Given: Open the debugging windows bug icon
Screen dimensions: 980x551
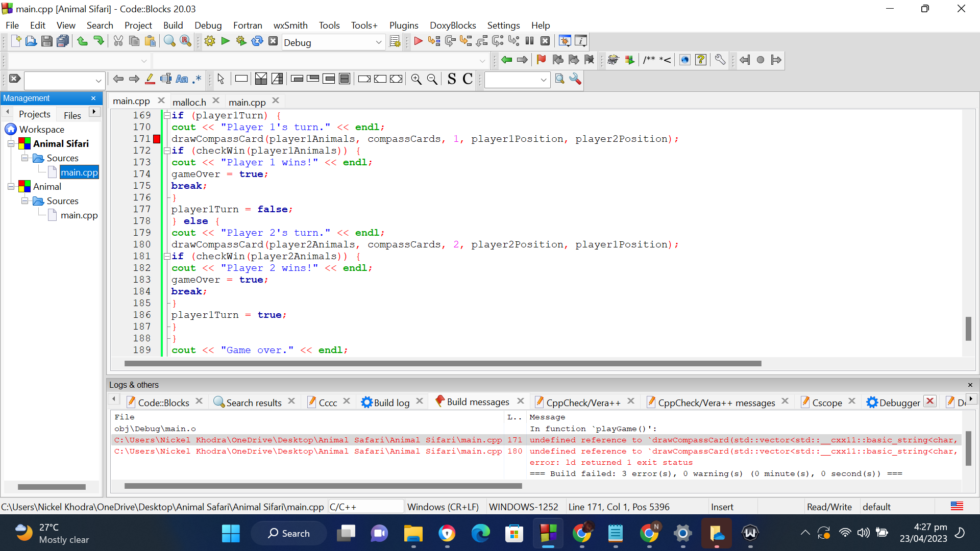Looking at the screenshot, I should tap(565, 41).
